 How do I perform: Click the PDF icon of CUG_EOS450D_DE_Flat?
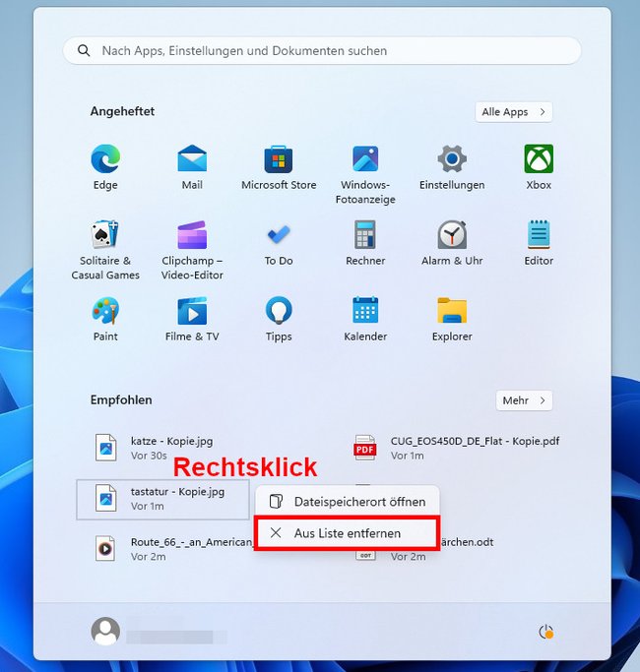pyautogui.click(x=364, y=448)
